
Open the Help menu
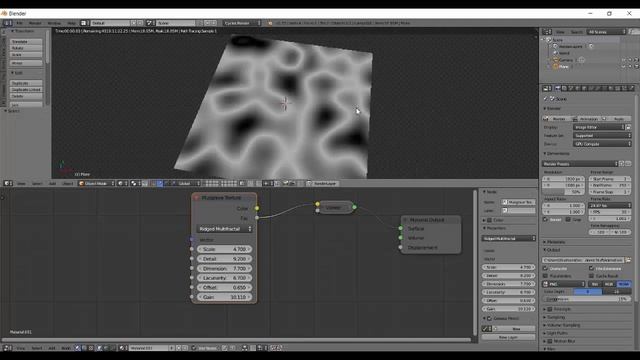(71, 23)
